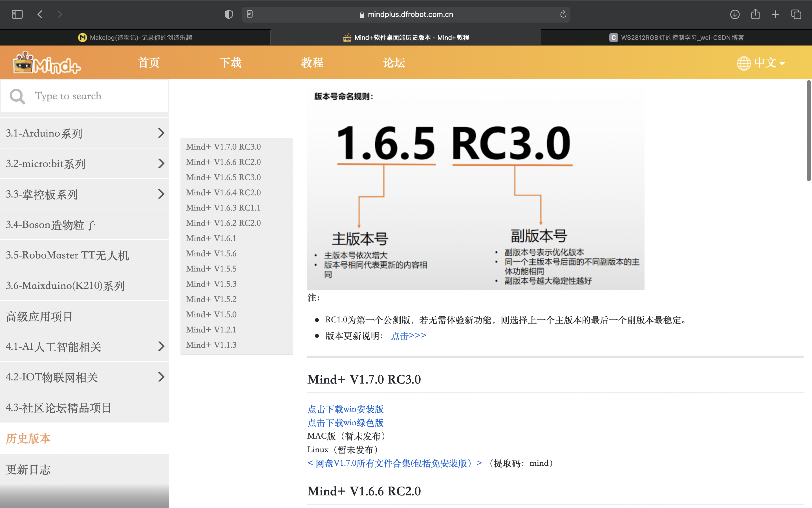Jump to Mind+ V1.6.2 RC2.0 in contents
The image size is (812, 508).
(x=224, y=223)
